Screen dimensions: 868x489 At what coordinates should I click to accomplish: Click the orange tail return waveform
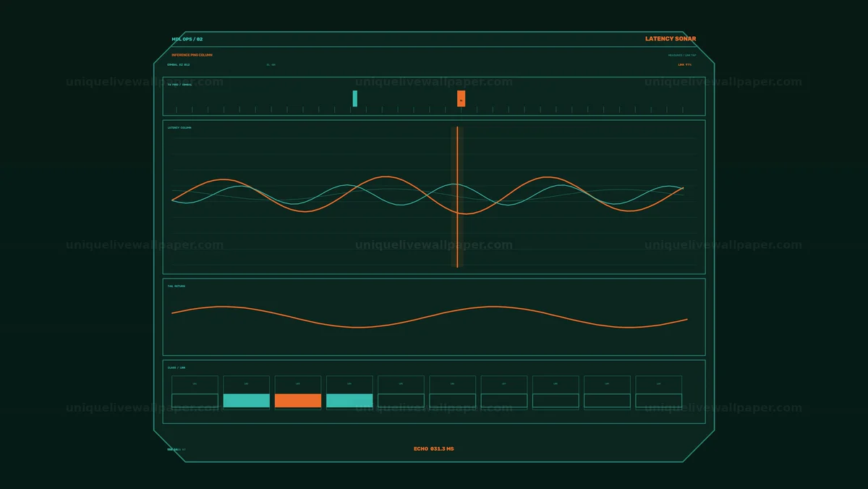tap(430, 317)
